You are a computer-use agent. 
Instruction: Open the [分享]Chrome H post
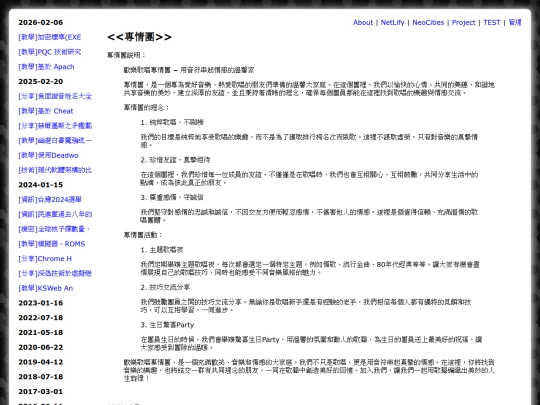pos(45,259)
